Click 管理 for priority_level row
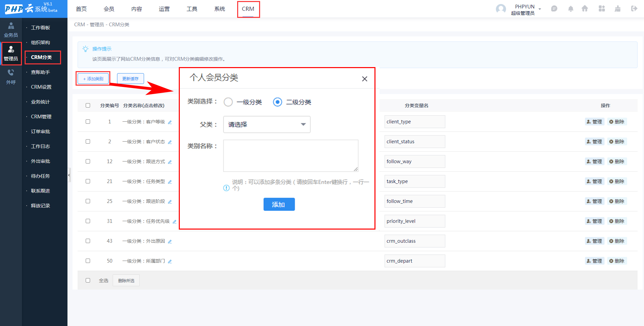This screenshot has width=644, height=326. pyautogui.click(x=594, y=221)
